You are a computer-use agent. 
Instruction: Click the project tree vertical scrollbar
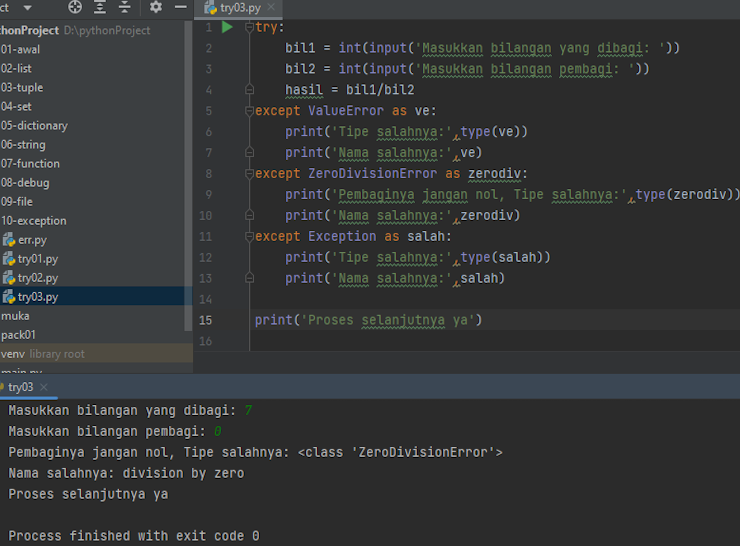pyautogui.click(x=188, y=175)
